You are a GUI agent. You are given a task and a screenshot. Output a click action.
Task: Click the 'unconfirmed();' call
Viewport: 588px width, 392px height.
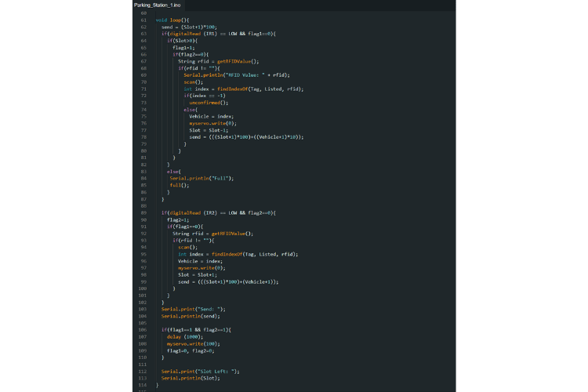209,103
